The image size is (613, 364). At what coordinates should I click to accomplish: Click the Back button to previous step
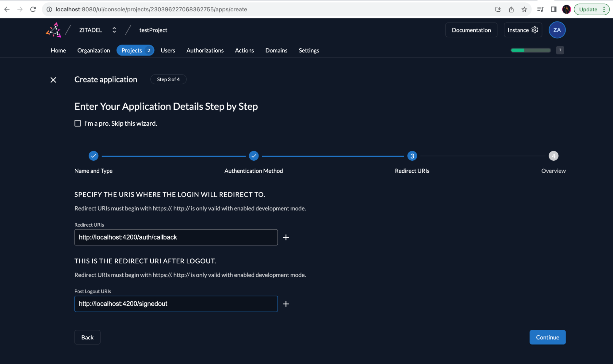pyautogui.click(x=87, y=337)
